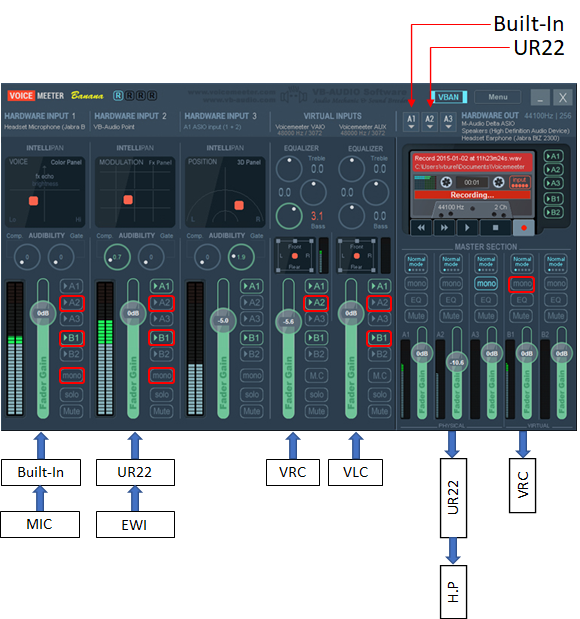
Task: Open the VBAN network settings
Action: tap(449, 97)
